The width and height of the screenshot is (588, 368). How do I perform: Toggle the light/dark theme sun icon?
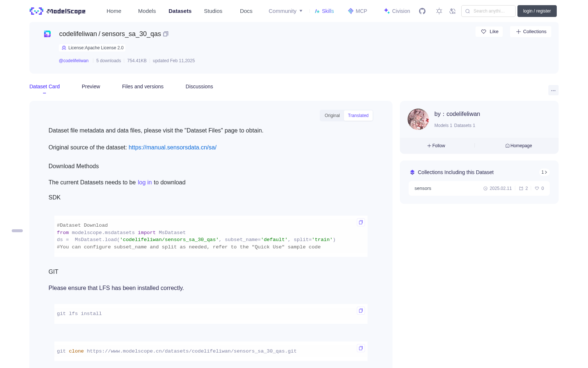point(439,11)
